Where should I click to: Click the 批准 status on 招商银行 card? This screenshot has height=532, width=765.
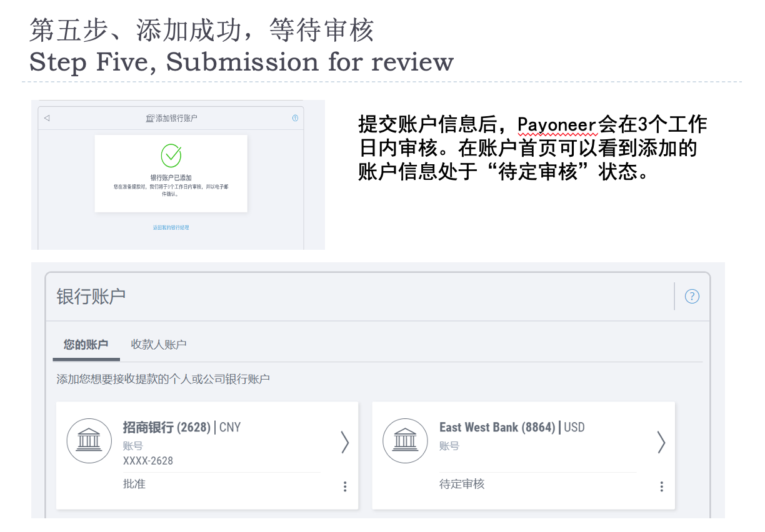[x=134, y=484]
